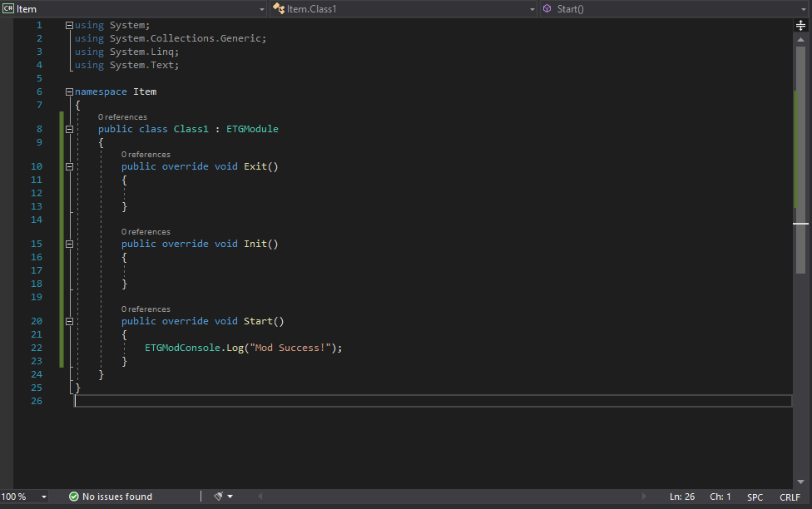Click the Ln: 26 line indicator
This screenshot has width=812, height=509.
pos(682,497)
